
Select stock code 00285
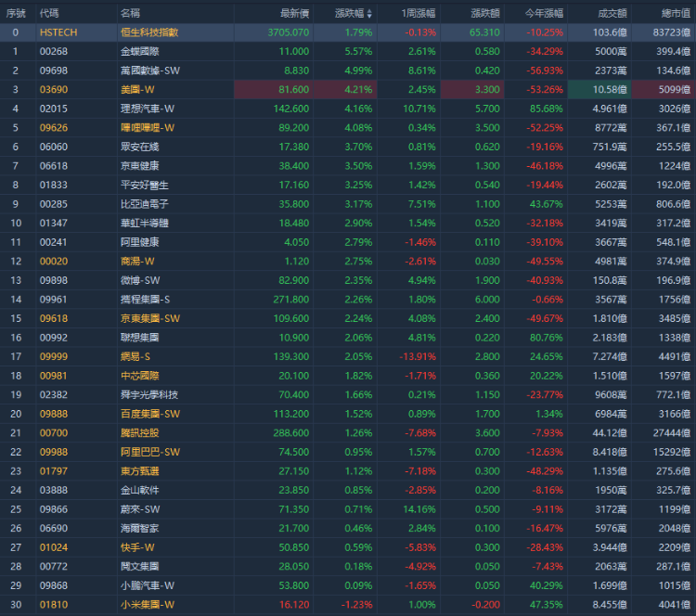[54, 204]
